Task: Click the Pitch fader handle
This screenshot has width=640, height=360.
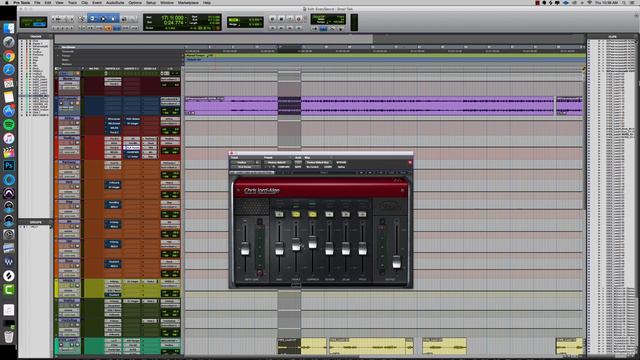Action: (x=362, y=249)
